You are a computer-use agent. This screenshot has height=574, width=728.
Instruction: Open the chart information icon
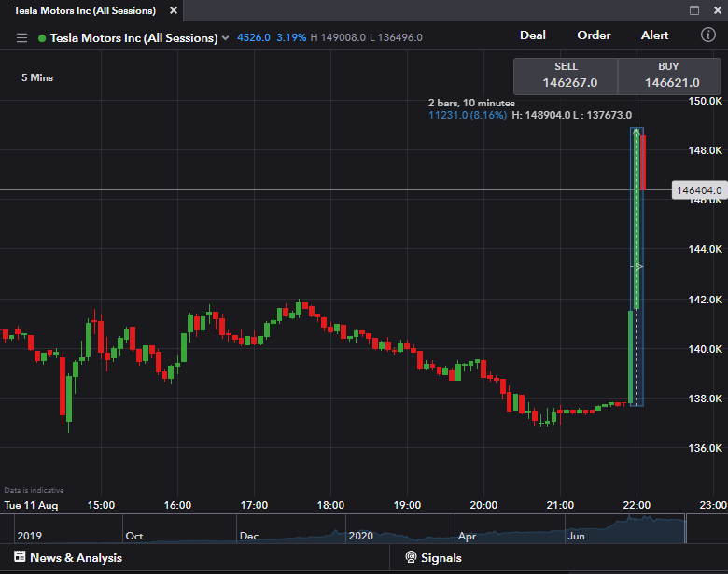coord(708,35)
